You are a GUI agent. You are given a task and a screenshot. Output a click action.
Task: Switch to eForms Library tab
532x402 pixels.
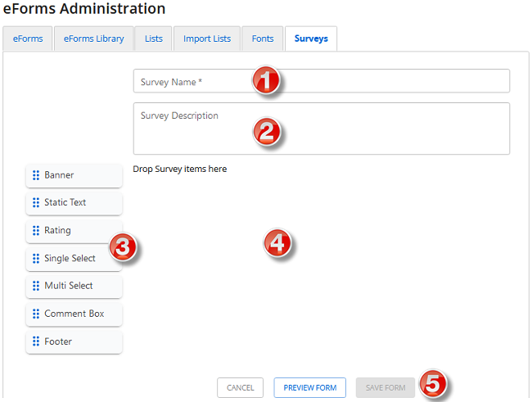pos(93,38)
